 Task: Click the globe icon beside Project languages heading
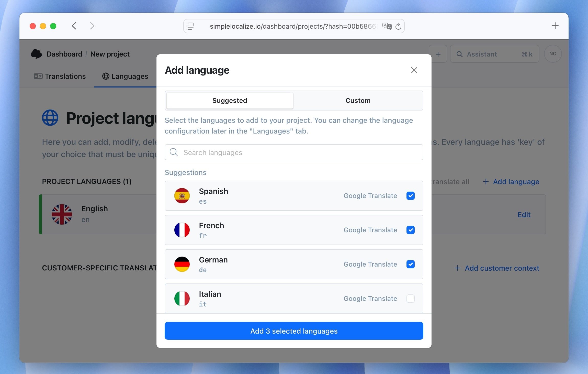[x=50, y=118]
